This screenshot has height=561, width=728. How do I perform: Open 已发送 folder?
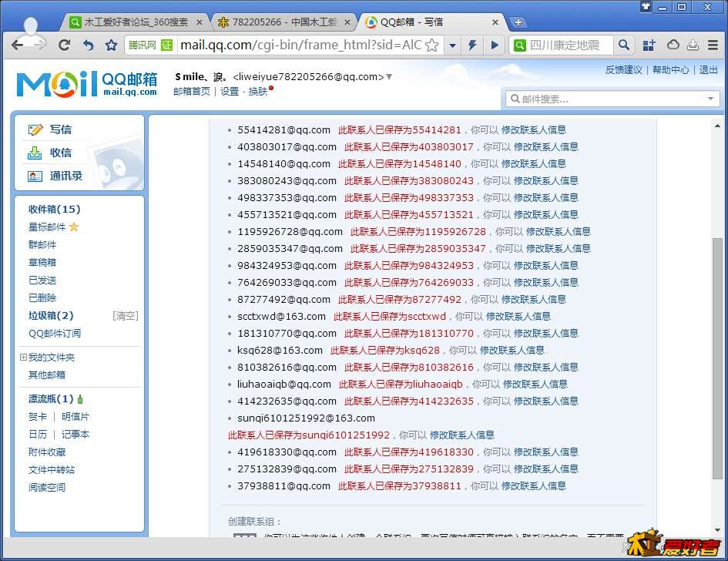[42, 280]
